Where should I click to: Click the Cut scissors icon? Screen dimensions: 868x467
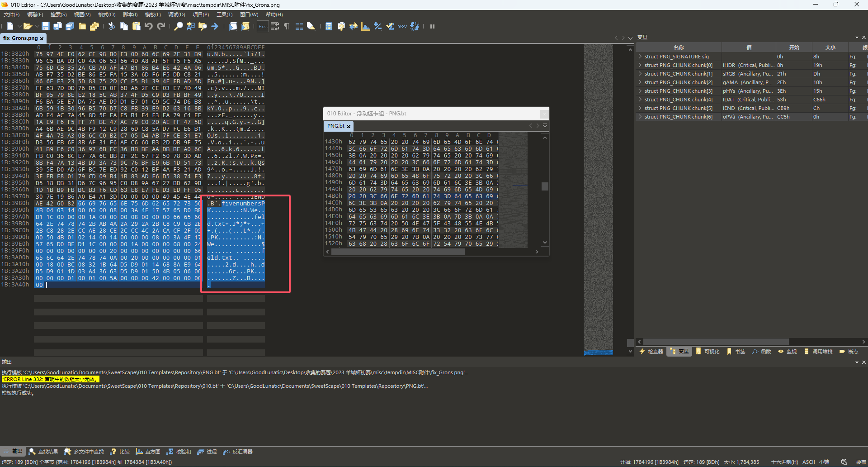tap(112, 26)
